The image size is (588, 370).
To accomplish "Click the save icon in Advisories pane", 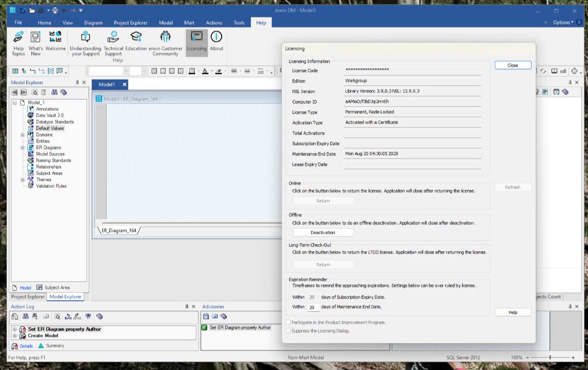I will [206, 317].
